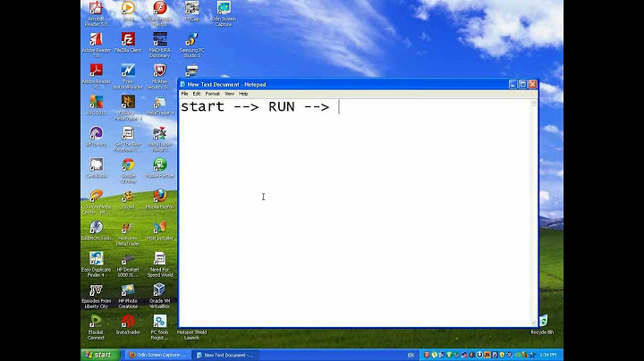644x361 pixels.
Task: Launch Mozilla Firefox from the desktop
Action: click(160, 199)
